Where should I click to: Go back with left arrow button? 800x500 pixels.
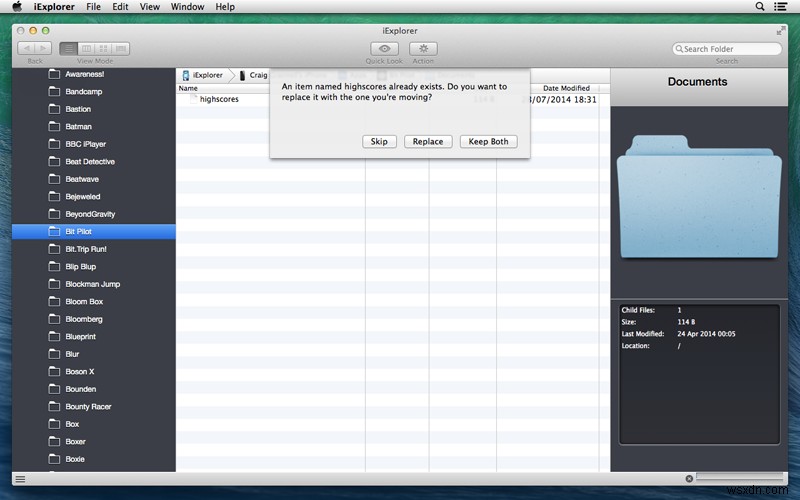pyautogui.click(x=26, y=48)
